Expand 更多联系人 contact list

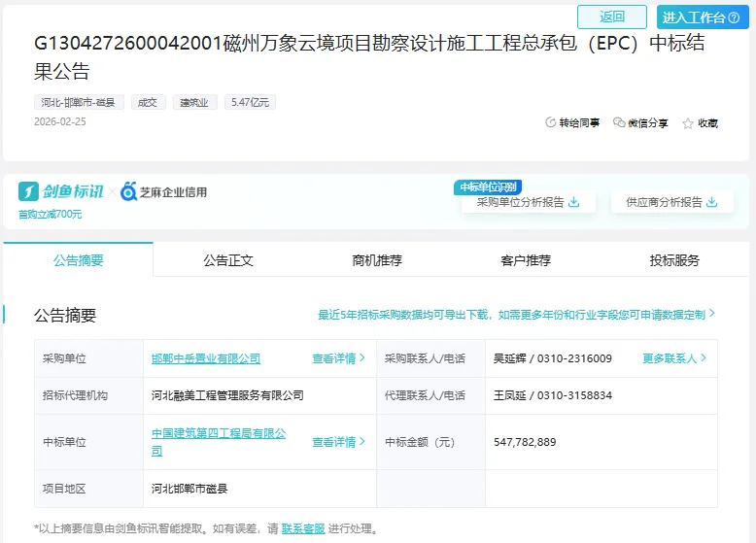pyautogui.click(x=674, y=358)
